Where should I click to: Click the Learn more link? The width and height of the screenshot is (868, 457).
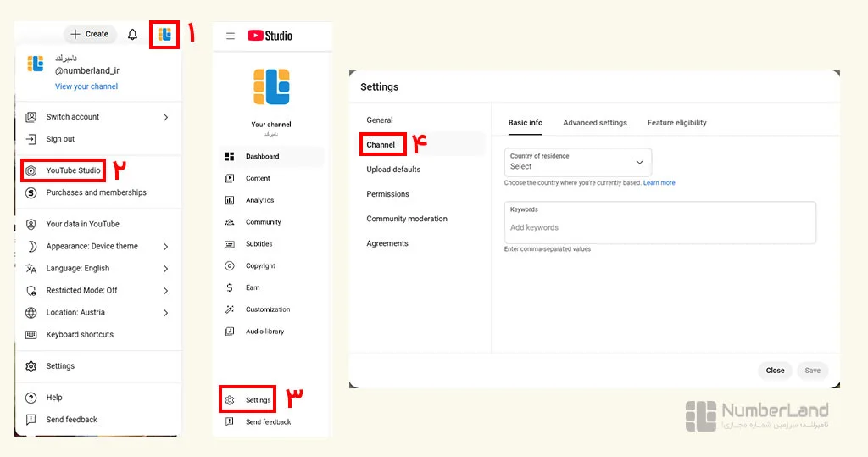click(x=659, y=183)
